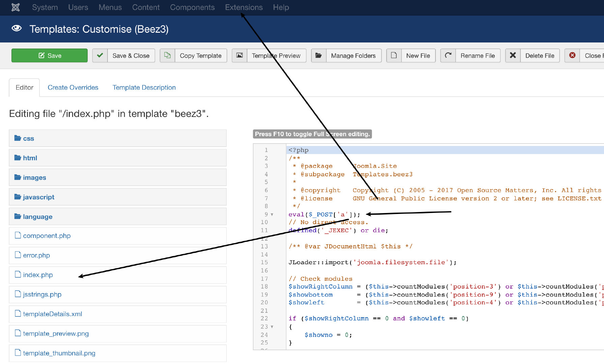Image resolution: width=604 pixels, height=364 pixels.
Task: Fold the code block at line 9
Action: click(272, 214)
